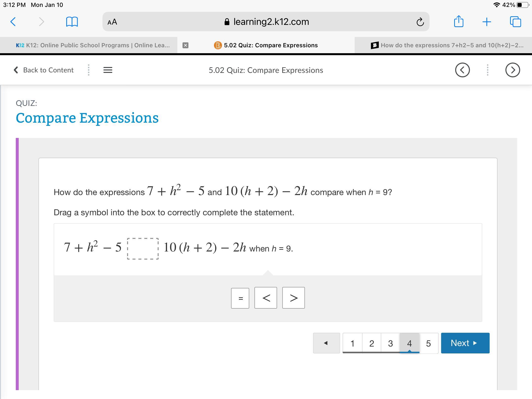Screen dimensions: 532x399
Task: Tap Safari back arrow
Action: point(13,22)
